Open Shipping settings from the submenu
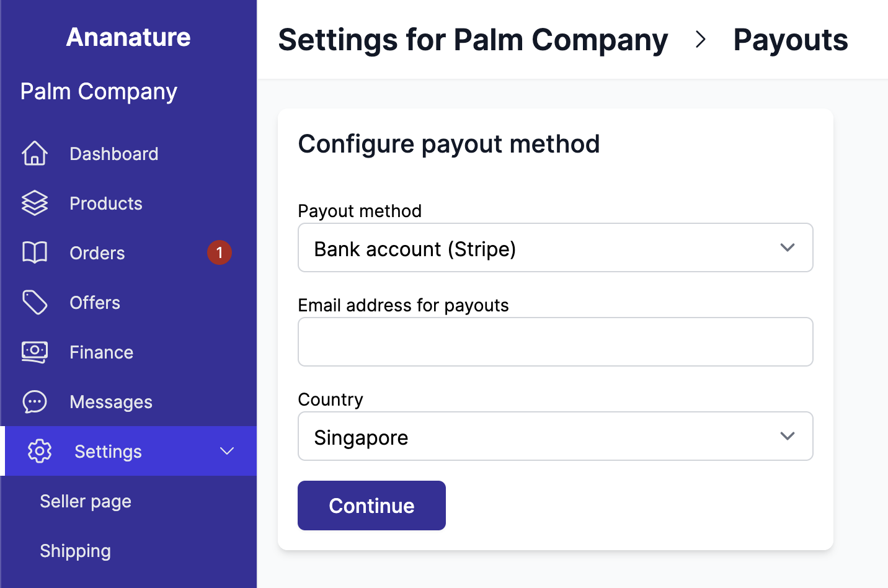This screenshot has height=588, width=888. [x=75, y=550]
